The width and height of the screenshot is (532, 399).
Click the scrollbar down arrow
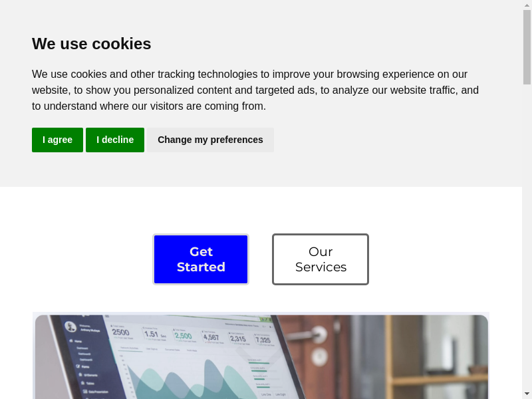pos(527,394)
